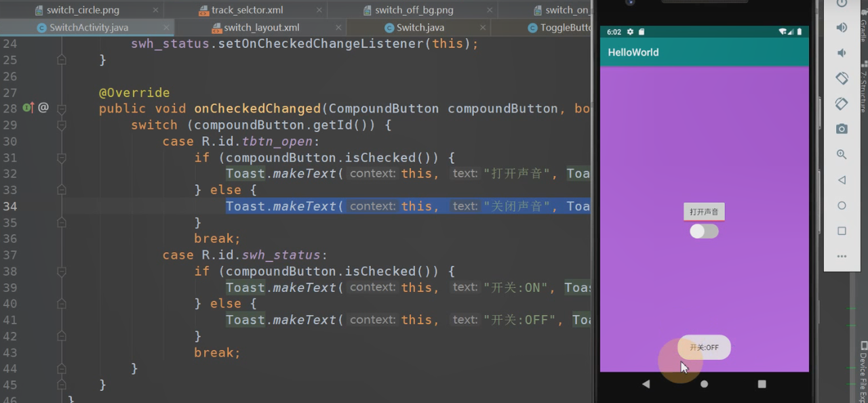
Task: Click the 6:02 clock in phone status bar
Action: (614, 32)
